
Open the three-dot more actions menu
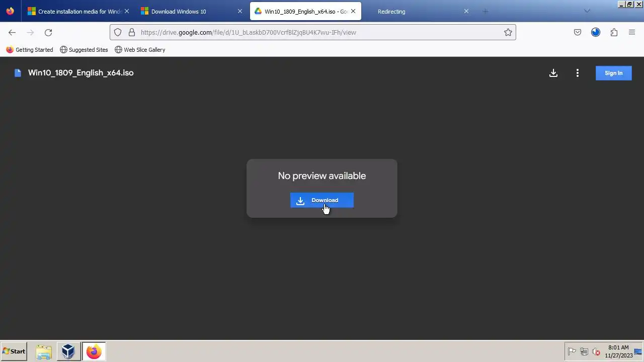578,73
